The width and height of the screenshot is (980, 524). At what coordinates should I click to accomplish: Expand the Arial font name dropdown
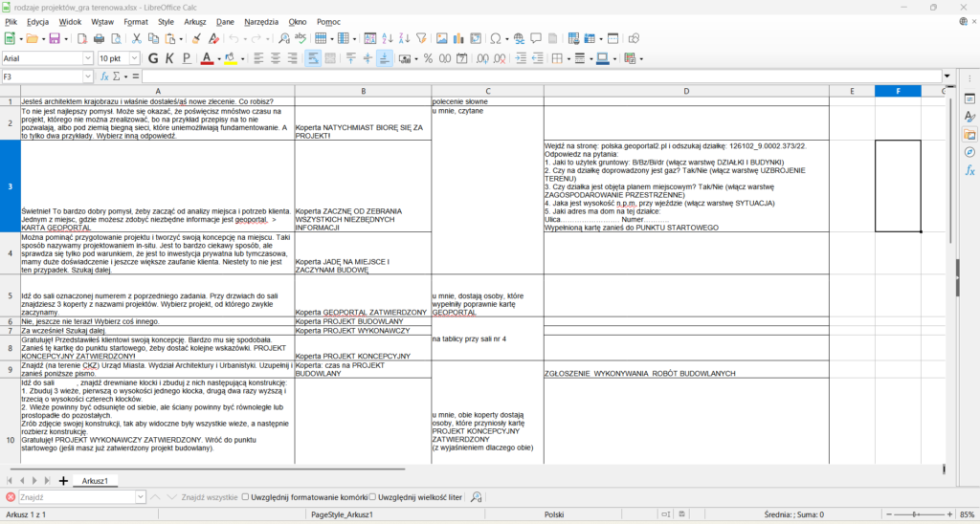click(87, 58)
